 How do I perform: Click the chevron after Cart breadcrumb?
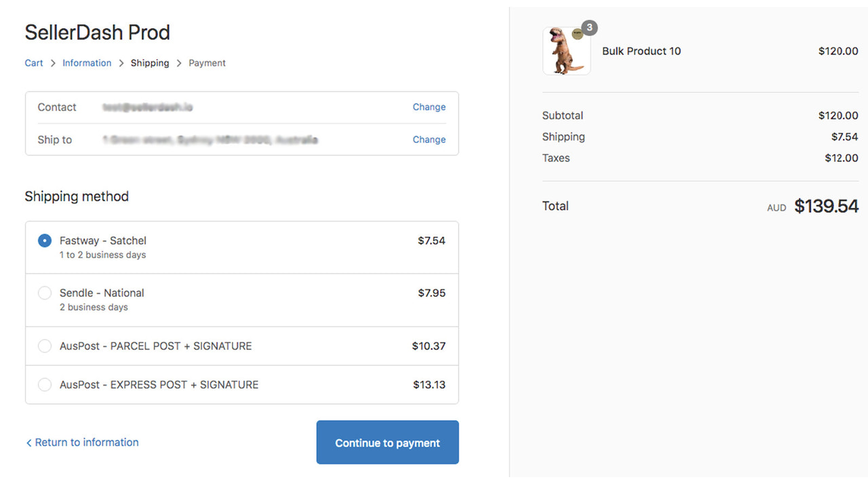pyautogui.click(x=52, y=62)
